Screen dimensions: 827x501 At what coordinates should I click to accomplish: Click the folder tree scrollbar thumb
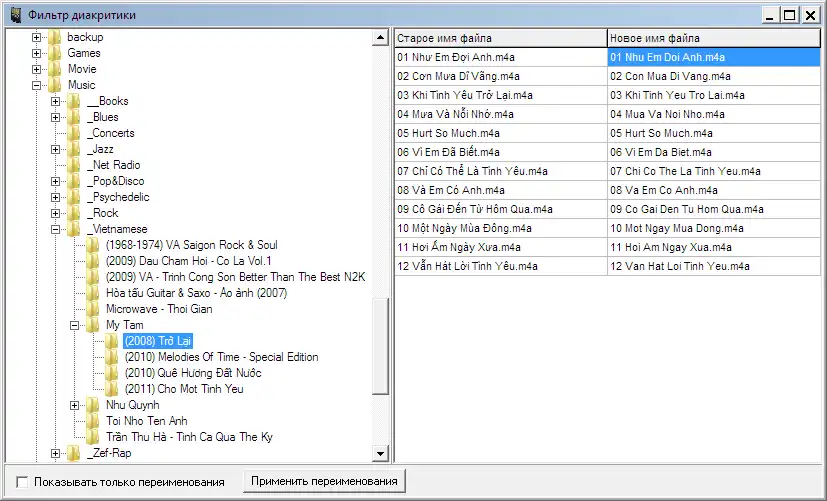380,346
